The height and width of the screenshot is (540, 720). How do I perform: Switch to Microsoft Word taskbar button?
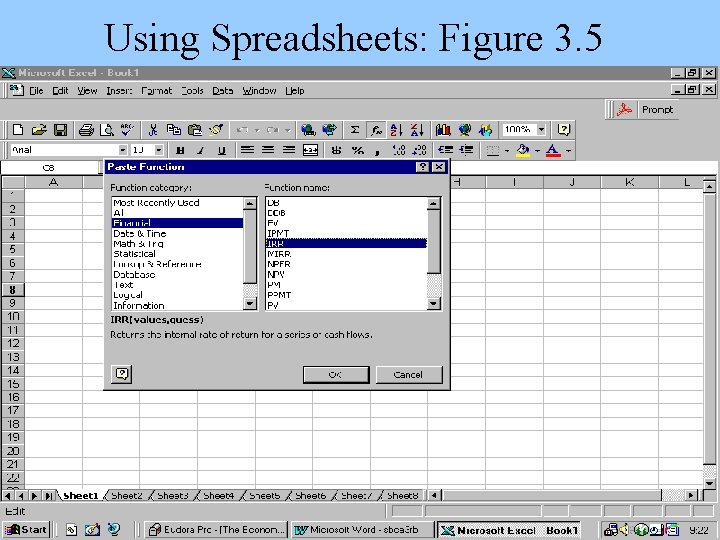pyautogui.click(x=363, y=530)
